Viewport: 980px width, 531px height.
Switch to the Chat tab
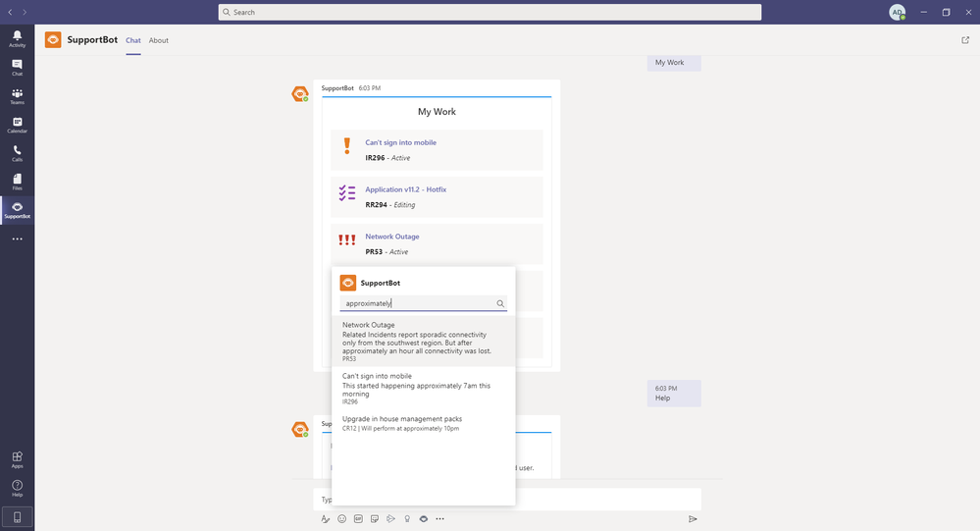point(133,40)
